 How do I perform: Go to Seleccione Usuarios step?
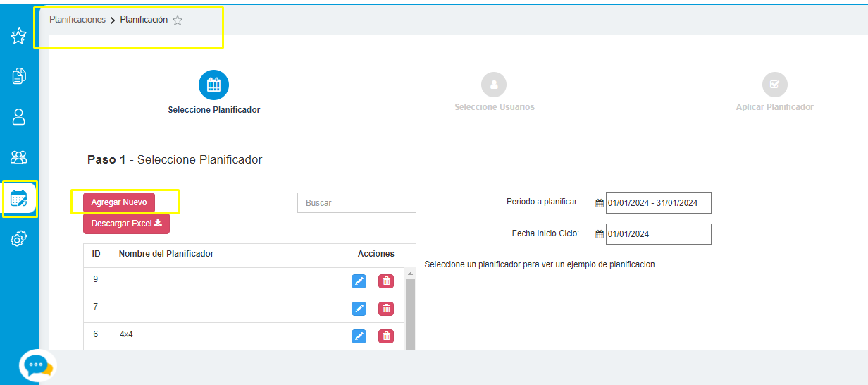494,85
